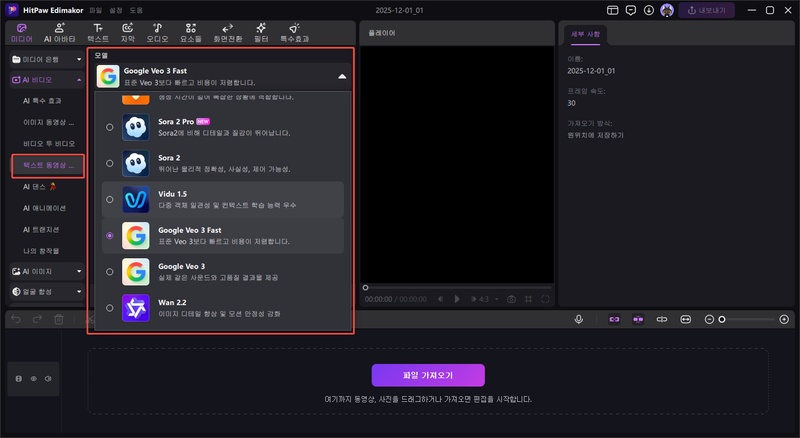
Task: Select AI 특수 효과 in sidebar
Action: tap(42, 101)
